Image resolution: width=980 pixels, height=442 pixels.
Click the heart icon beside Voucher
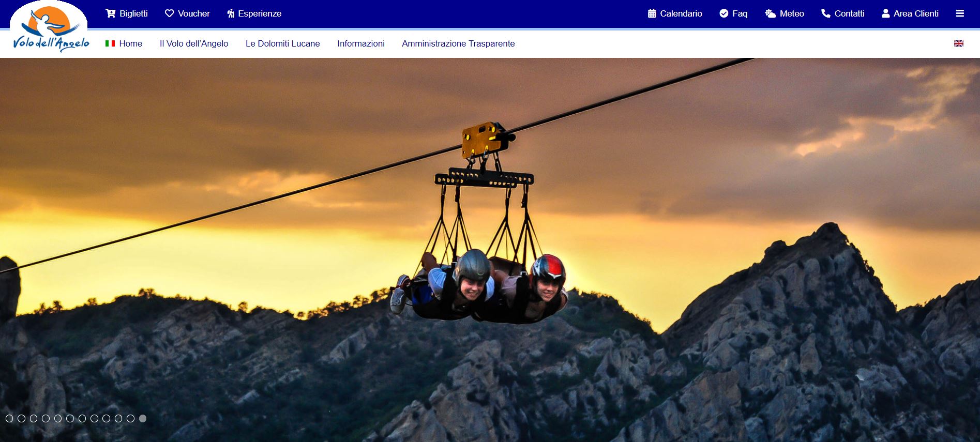click(169, 13)
